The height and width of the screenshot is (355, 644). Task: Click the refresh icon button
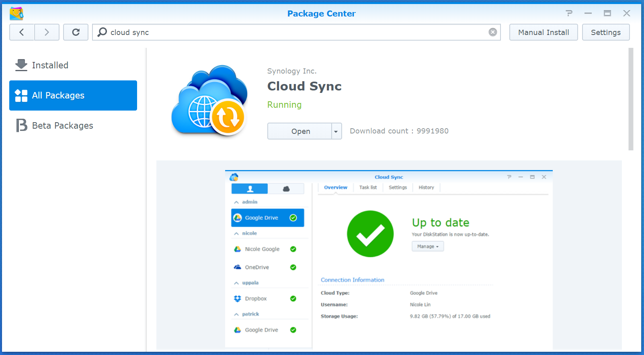[76, 32]
